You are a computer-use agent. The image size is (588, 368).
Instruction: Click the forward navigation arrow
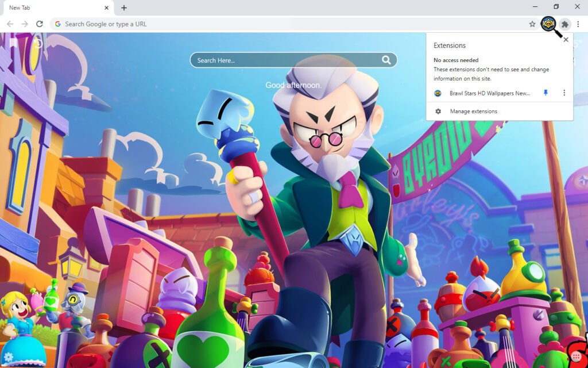[24, 24]
